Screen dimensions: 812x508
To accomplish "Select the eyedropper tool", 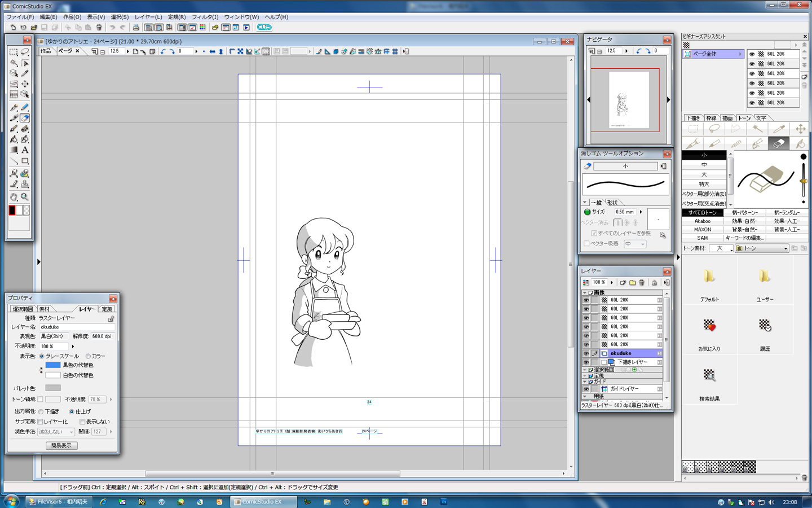I will (25, 73).
